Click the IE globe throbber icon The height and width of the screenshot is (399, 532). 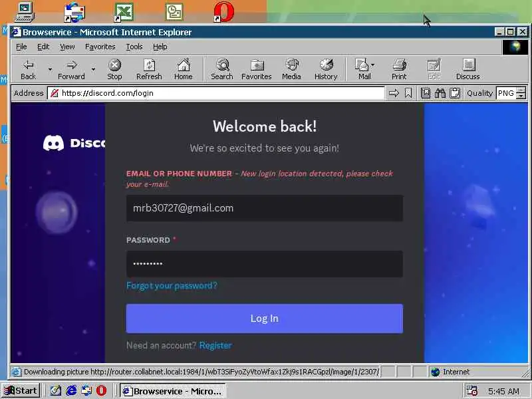coord(515,47)
